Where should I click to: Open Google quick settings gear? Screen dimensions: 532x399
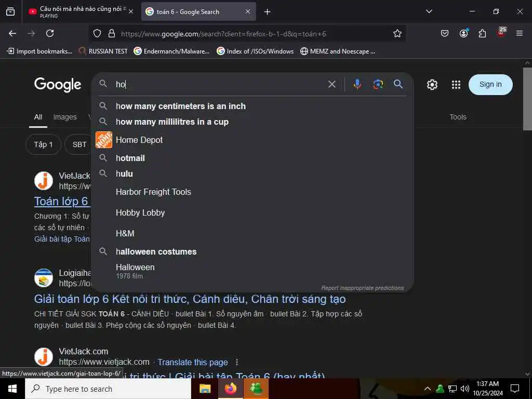[x=432, y=85]
